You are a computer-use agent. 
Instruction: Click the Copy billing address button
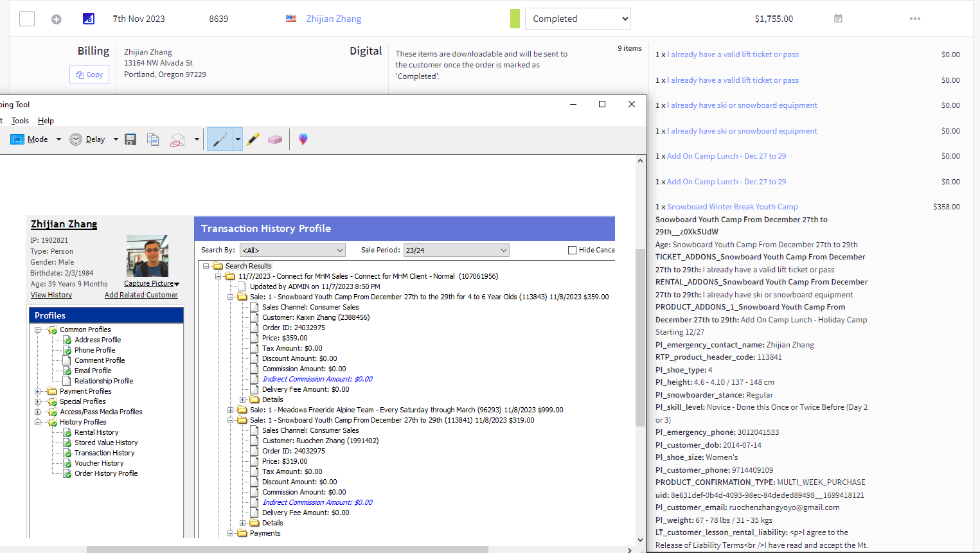pyautogui.click(x=89, y=75)
